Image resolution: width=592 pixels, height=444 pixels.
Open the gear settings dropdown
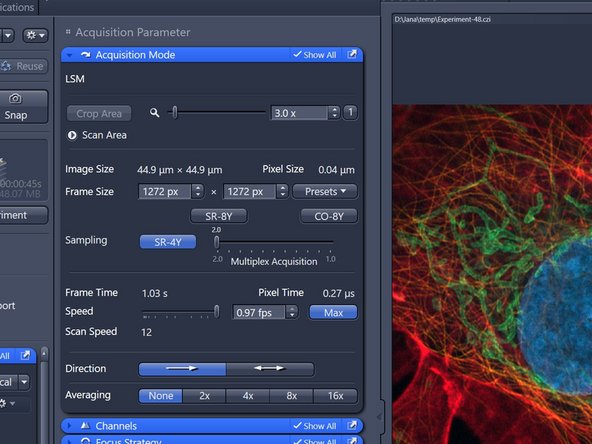point(35,35)
